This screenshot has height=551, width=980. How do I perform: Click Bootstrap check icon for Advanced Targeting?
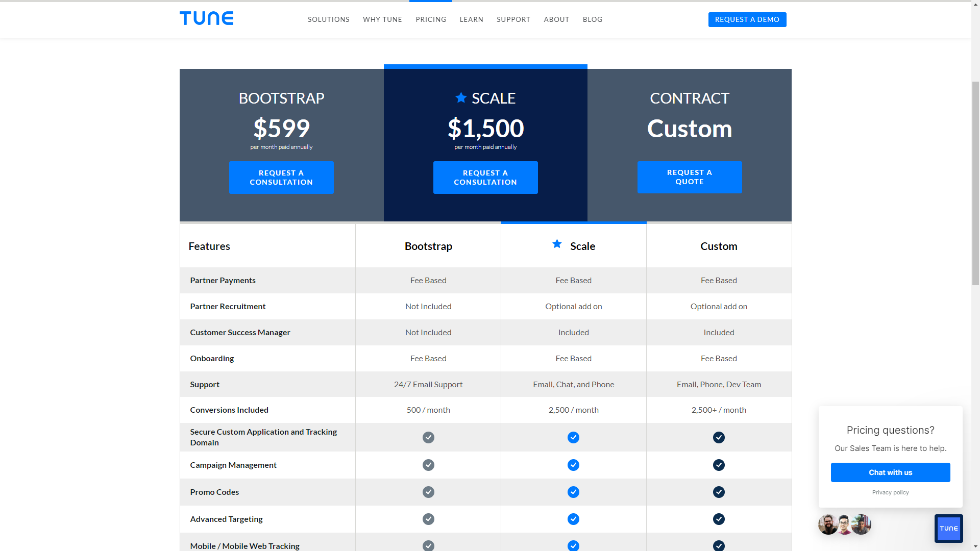pos(428,519)
